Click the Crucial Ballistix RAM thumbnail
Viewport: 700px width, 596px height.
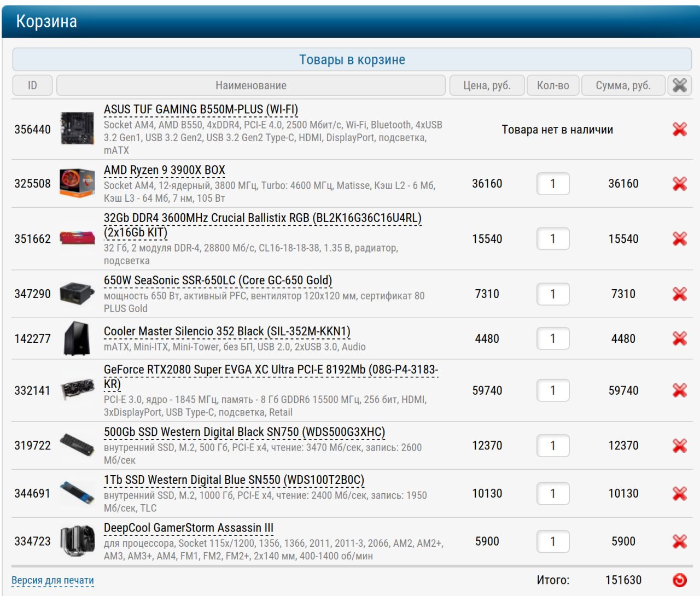coord(77,238)
